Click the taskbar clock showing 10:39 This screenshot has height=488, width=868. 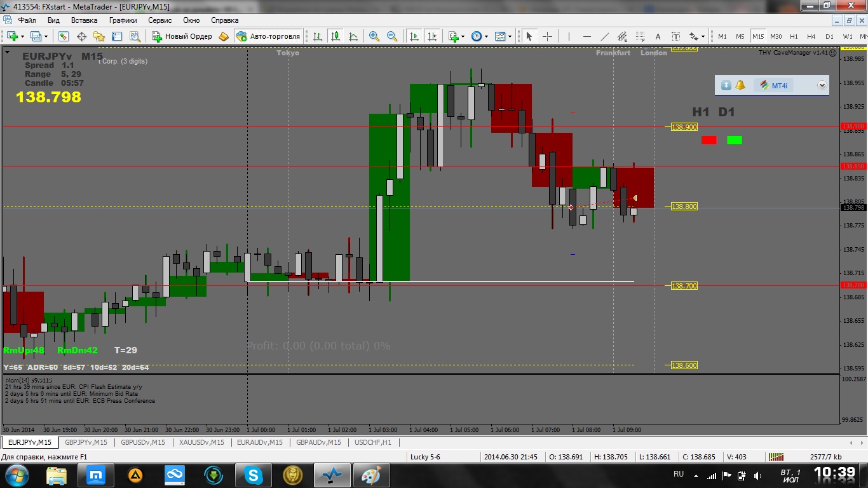pos(834,473)
